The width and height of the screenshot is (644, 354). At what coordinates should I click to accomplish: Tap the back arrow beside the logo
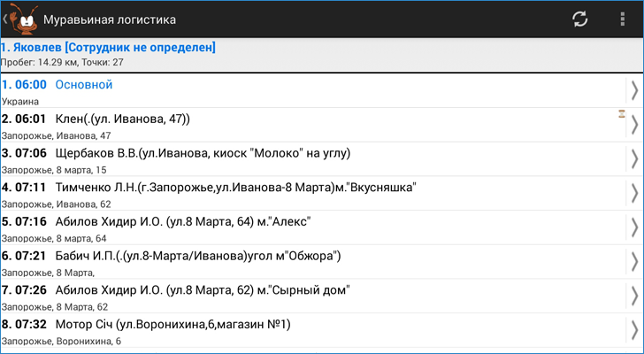[5, 19]
